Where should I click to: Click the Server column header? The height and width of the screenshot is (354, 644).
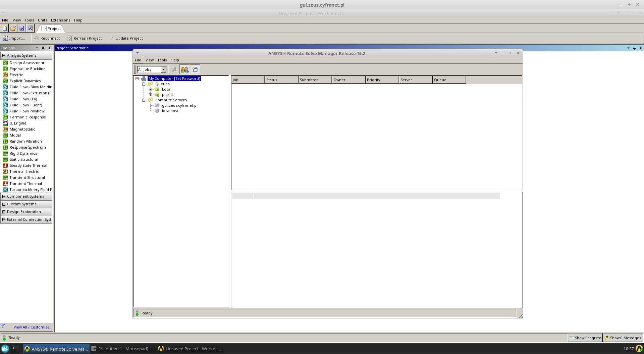click(416, 80)
